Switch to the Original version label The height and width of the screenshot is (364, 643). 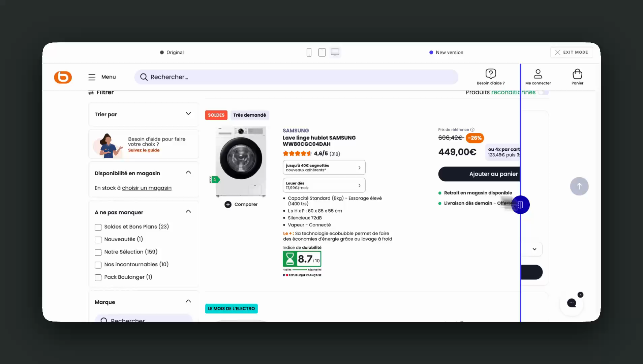pyautogui.click(x=172, y=53)
